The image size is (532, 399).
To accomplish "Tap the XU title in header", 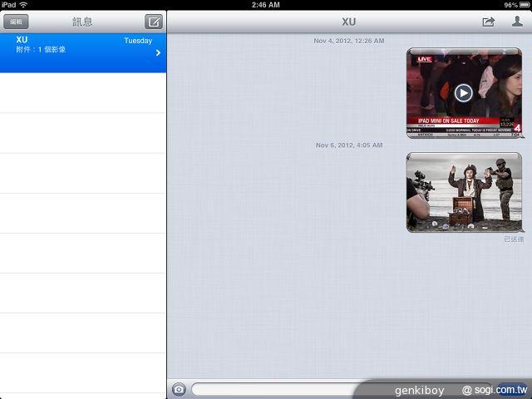I will (349, 22).
